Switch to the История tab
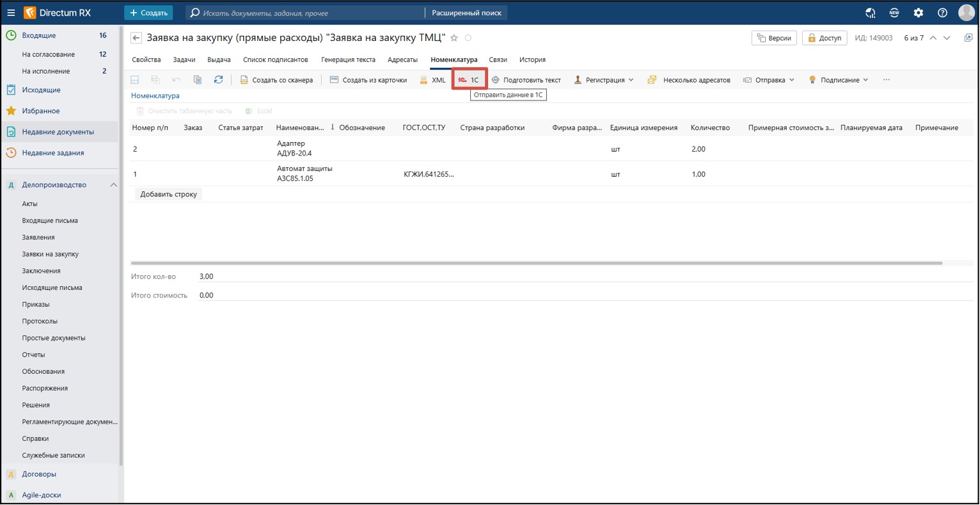980x505 pixels. tap(532, 60)
